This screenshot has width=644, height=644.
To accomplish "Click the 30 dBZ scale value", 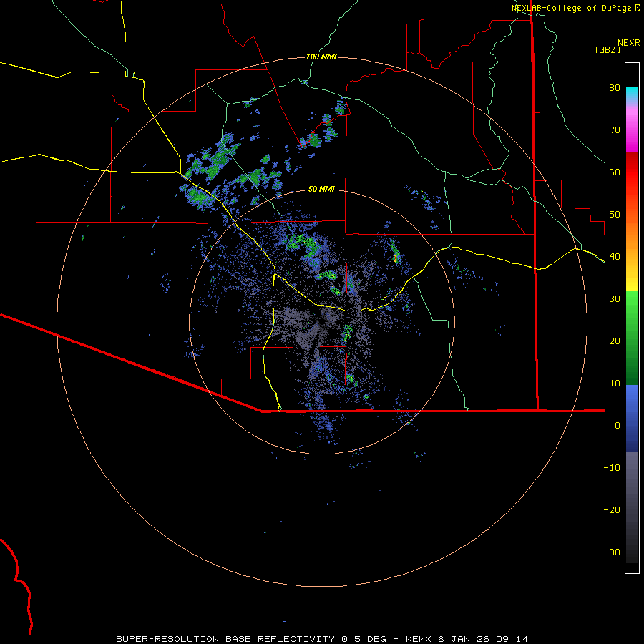I will (615, 298).
